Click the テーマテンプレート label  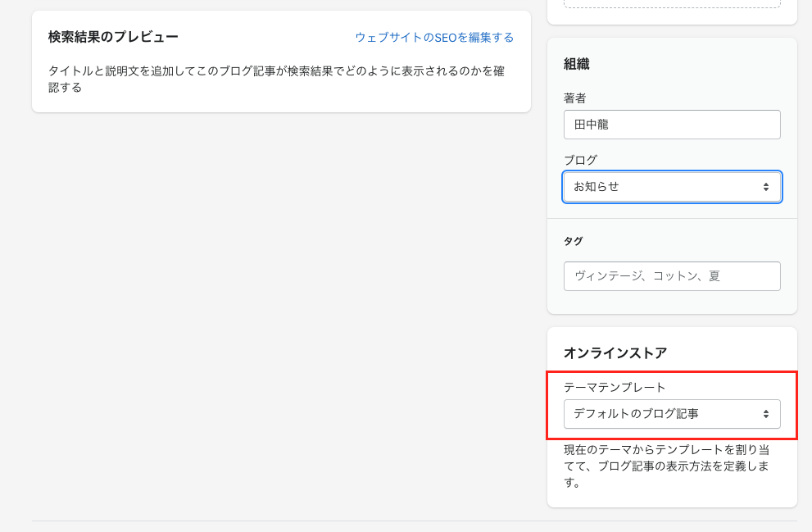tap(614, 387)
